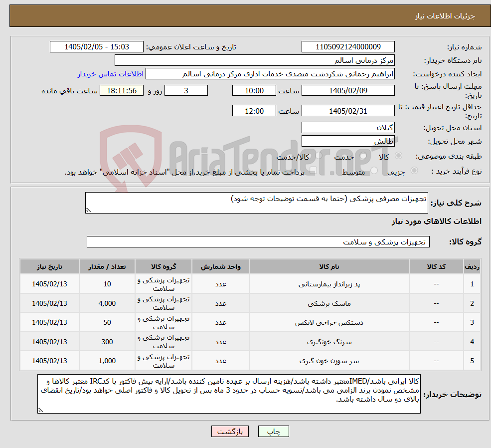Click the بازگشت back button
Viewport: 491px width, 448px height.
point(230,432)
